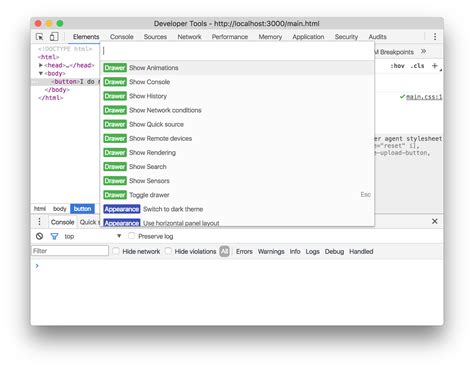Open the Application tab
The height and width of the screenshot is (369, 474).
click(308, 37)
